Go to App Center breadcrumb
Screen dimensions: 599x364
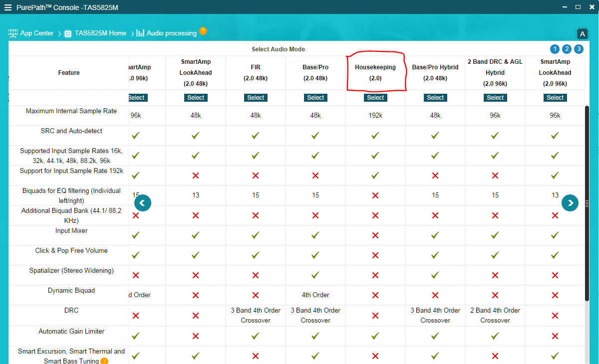37,33
